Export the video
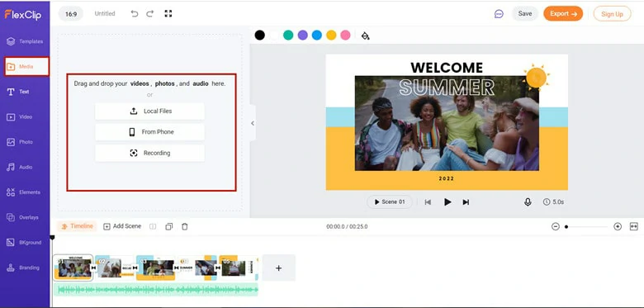644x308 pixels. [x=563, y=13]
